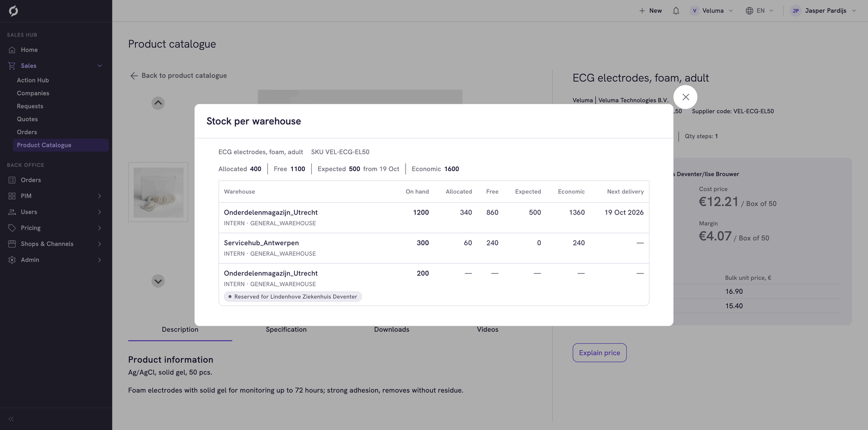Open the notifications bell
868x430 pixels.
676,10
